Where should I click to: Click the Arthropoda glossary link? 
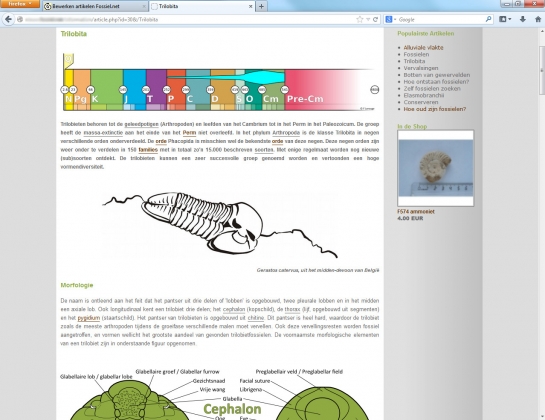click(286, 133)
